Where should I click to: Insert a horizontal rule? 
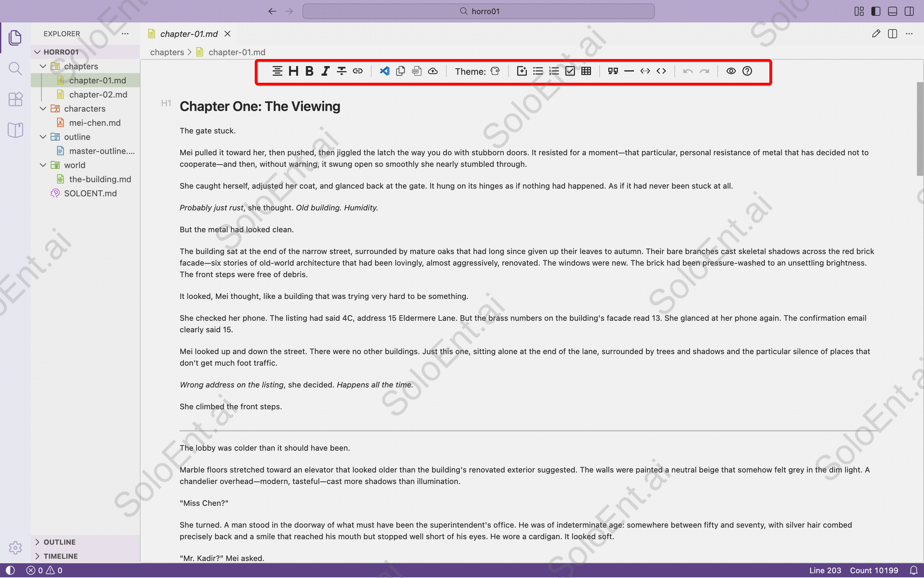[x=629, y=71]
